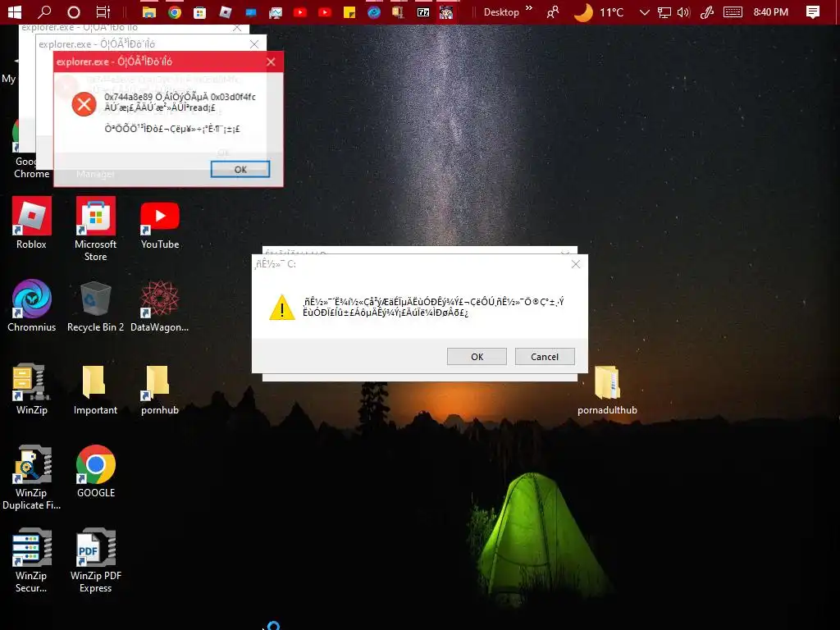Close the second explorer.exe error window behind
This screenshot has height=630, width=840.
254,44
